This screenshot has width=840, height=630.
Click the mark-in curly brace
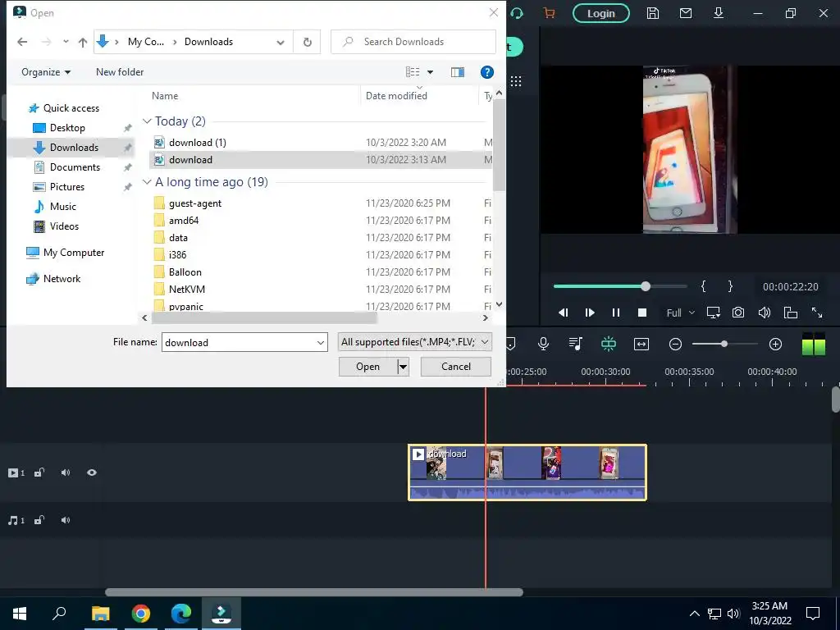point(703,286)
